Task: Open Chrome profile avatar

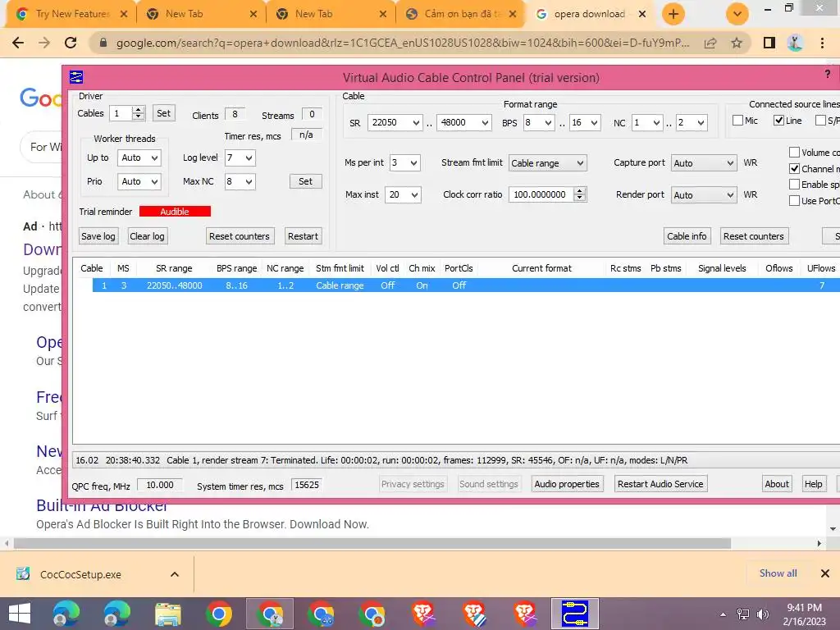Action: 796,43
